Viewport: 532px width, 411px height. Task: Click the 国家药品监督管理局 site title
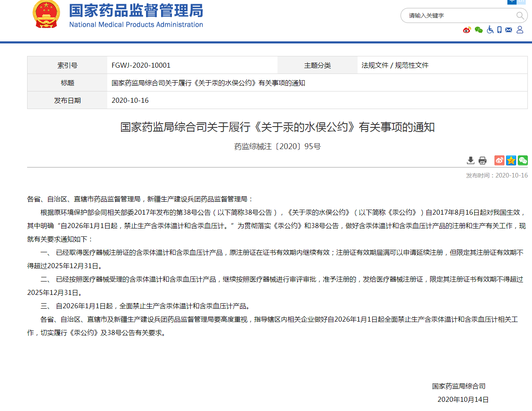click(136, 10)
